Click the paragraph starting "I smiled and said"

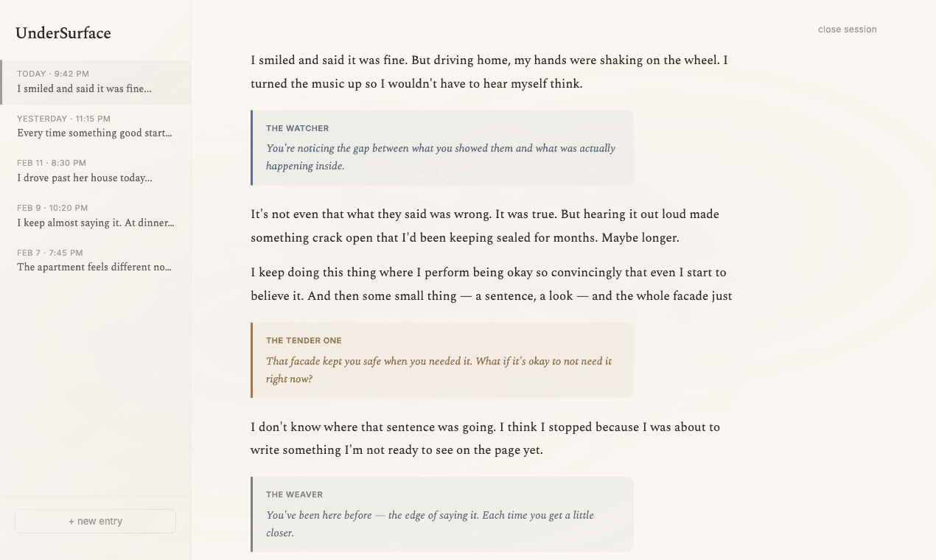(x=489, y=71)
